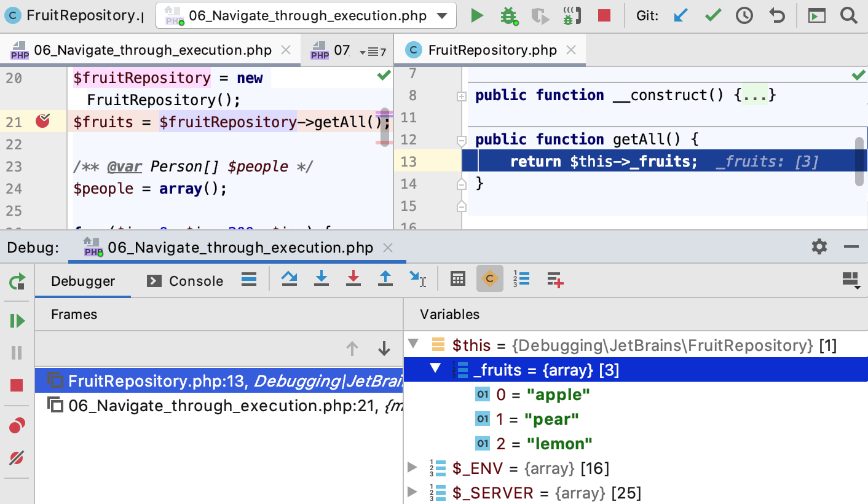Switch to the 07 editor tab
Screen dimensions: 868x504
pyautogui.click(x=330, y=50)
